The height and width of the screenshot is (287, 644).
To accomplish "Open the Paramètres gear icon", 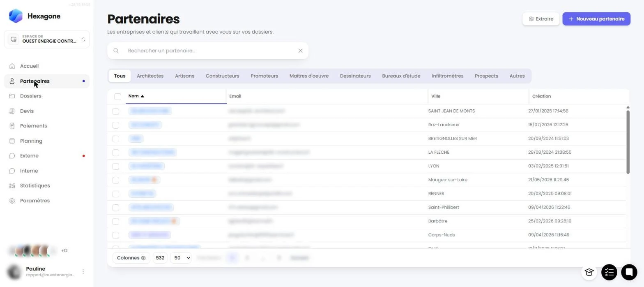I will coord(12,201).
